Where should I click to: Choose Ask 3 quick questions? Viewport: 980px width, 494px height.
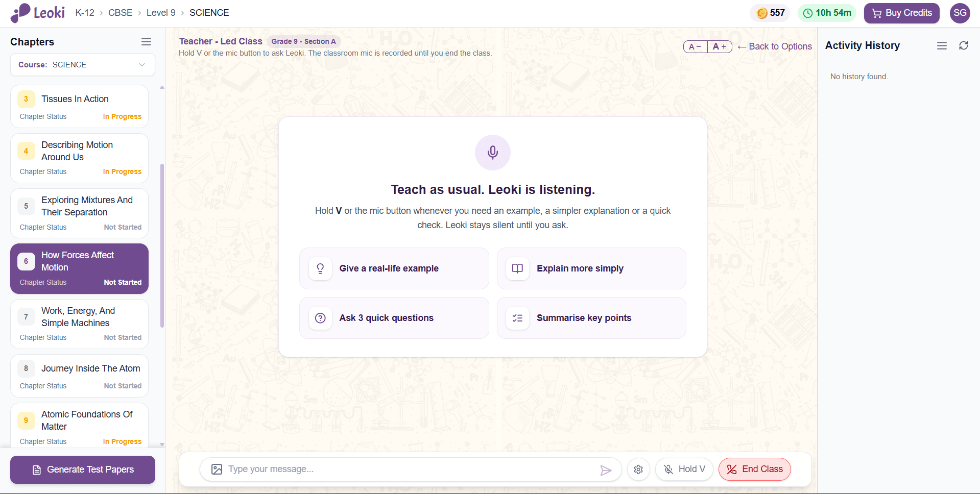click(394, 318)
